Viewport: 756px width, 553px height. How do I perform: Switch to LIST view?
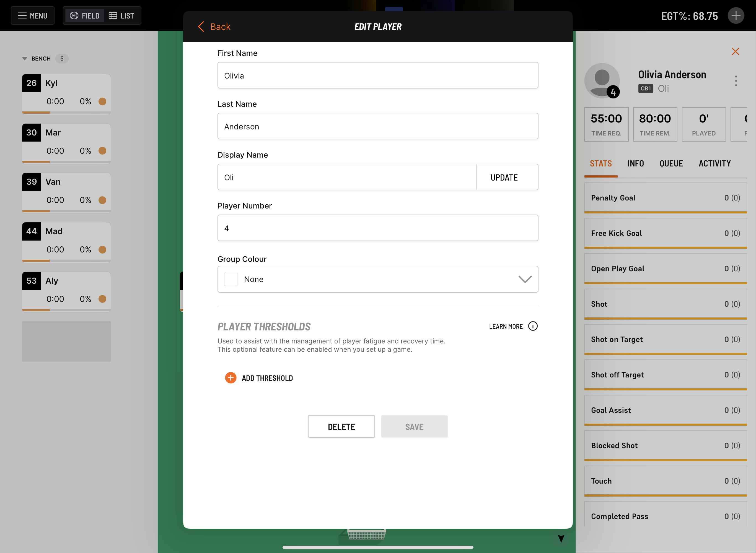121,16
